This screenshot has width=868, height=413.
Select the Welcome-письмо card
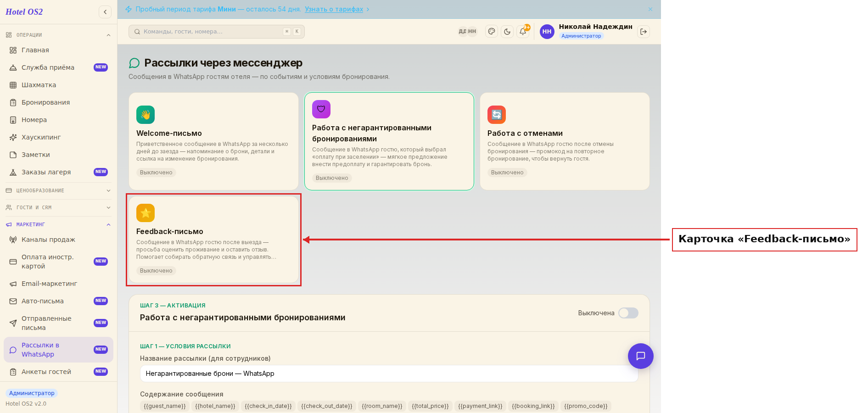click(x=213, y=141)
